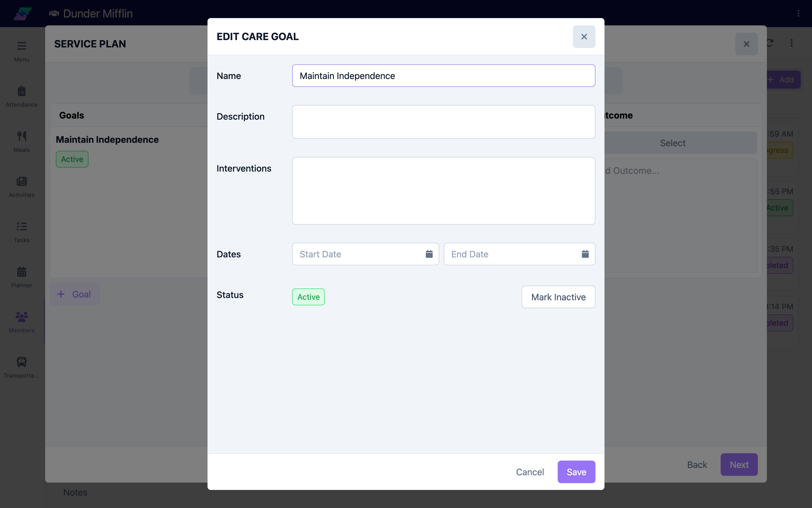Open Activities in the sidebar
This screenshot has height=508, width=812.
21,187
